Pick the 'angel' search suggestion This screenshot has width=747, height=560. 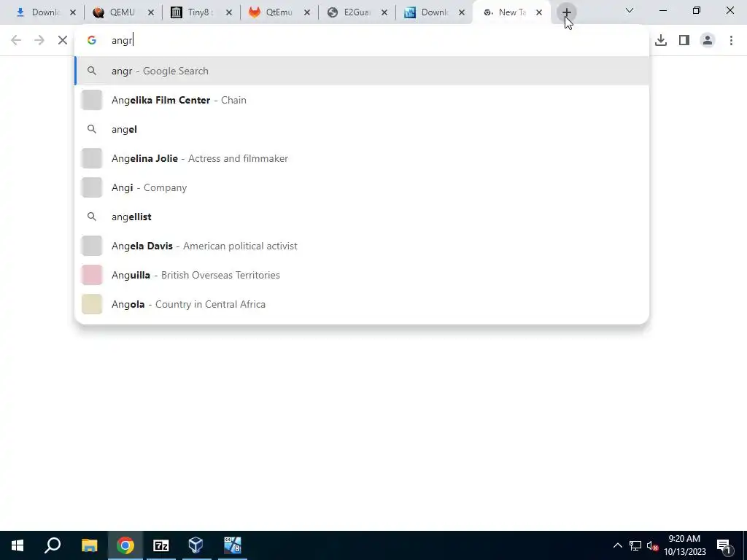(x=362, y=129)
